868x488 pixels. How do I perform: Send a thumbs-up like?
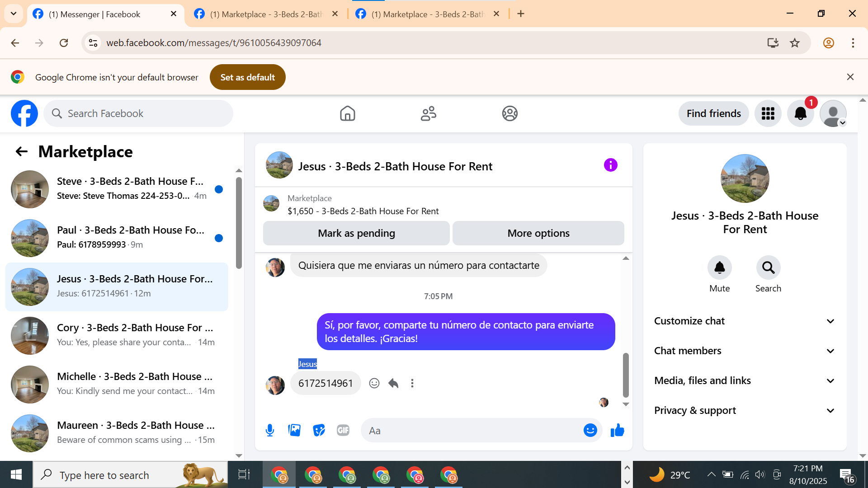617,430
